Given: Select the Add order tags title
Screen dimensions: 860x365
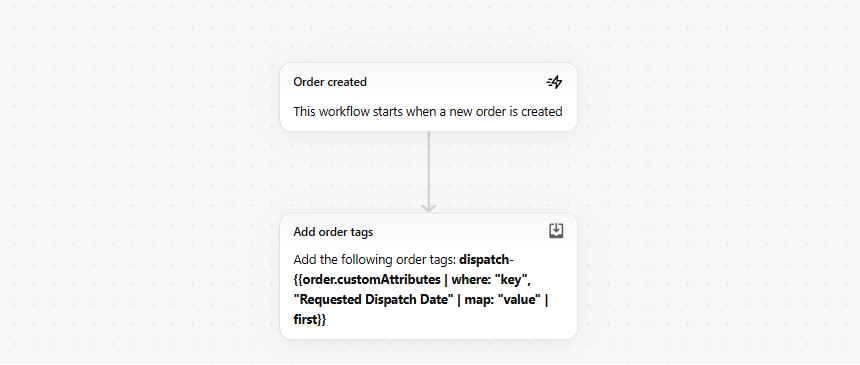Looking at the screenshot, I should 333,232.
